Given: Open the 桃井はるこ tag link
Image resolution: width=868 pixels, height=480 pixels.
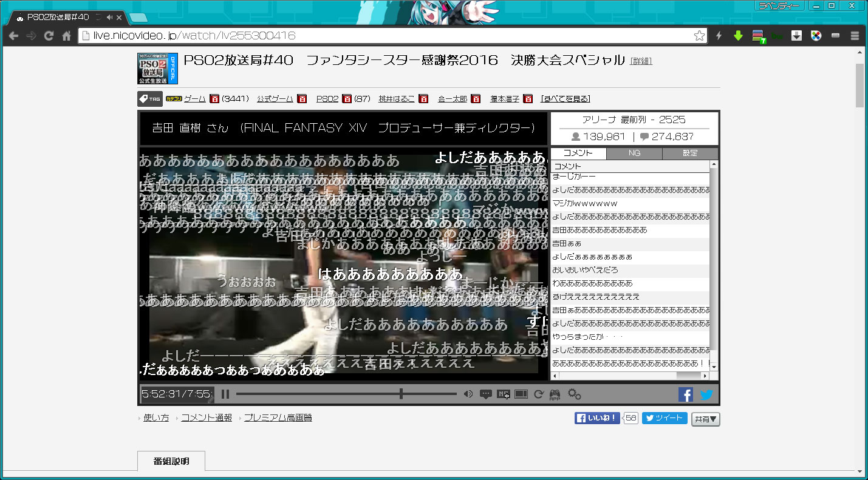Looking at the screenshot, I should tap(396, 99).
